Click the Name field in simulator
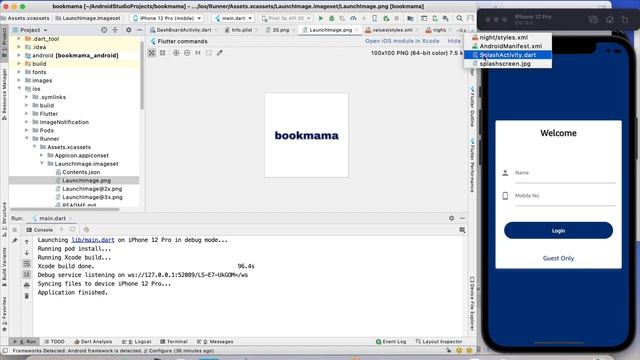 coord(565,173)
